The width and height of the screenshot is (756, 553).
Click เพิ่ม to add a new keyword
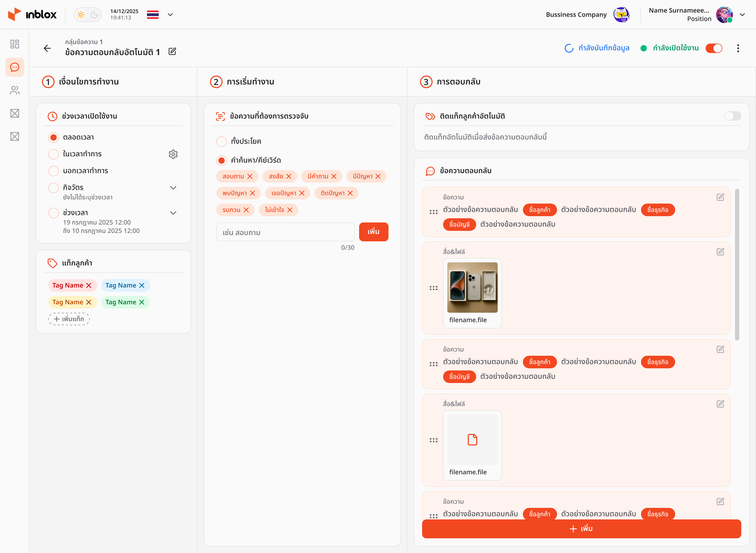(x=374, y=232)
